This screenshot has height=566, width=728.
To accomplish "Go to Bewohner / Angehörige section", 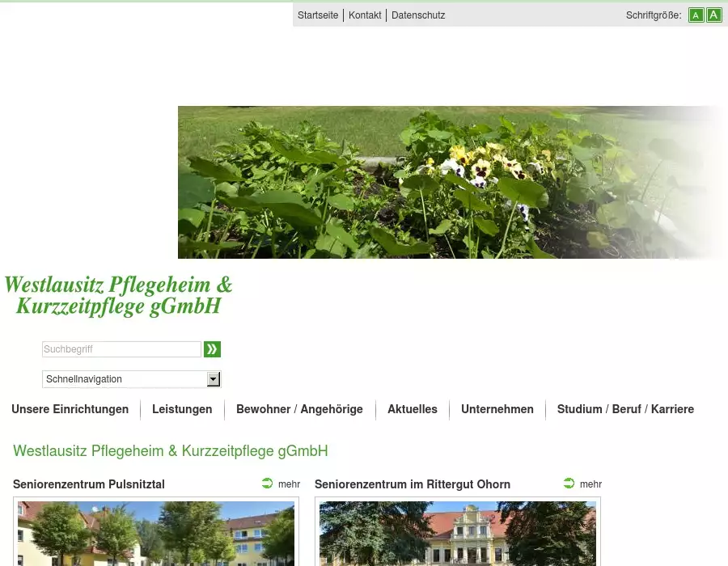I will (x=299, y=409).
